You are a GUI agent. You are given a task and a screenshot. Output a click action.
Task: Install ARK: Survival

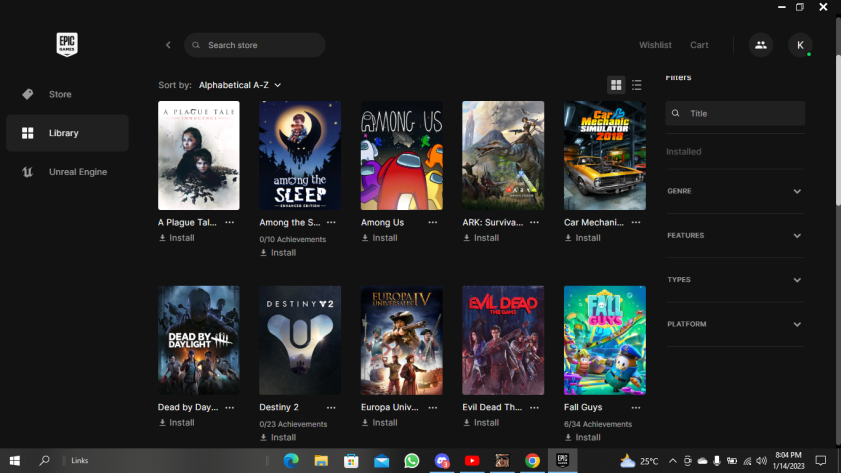click(x=481, y=238)
